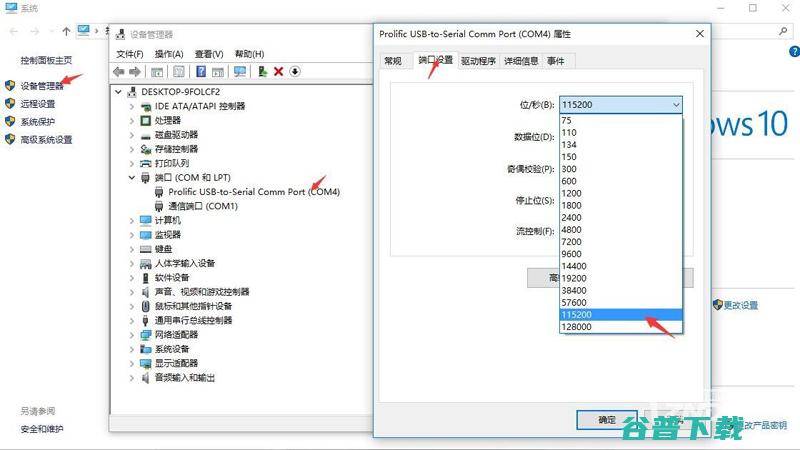The height and width of the screenshot is (450, 800).
Task: Expand the IDE ATA/ATAPI 控制器 node
Action: (132, 106)
